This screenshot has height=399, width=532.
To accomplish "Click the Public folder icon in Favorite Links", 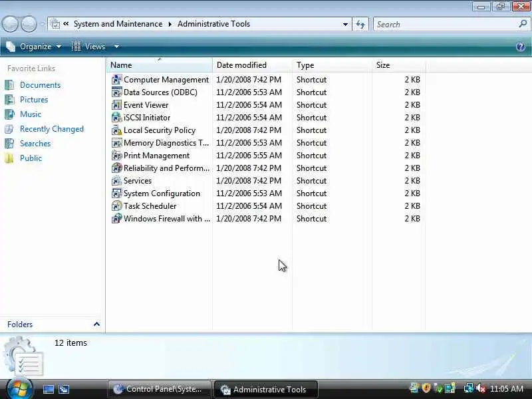I will tap(9, 158).
